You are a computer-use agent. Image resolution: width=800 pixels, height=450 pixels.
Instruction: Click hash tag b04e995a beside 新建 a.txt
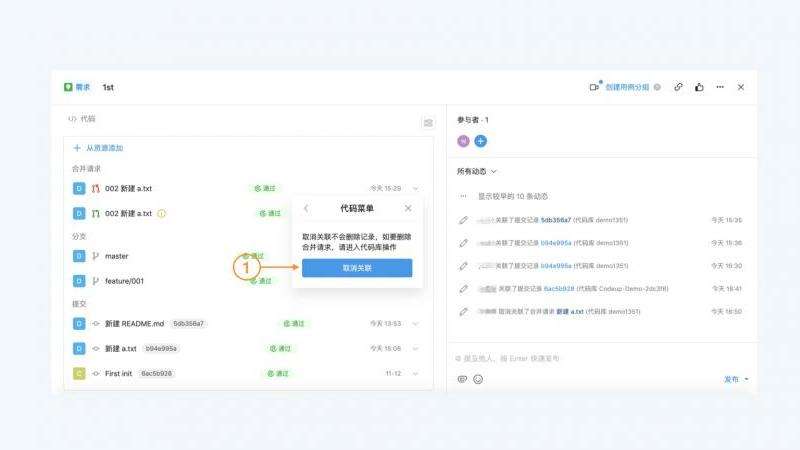(161, 348)
